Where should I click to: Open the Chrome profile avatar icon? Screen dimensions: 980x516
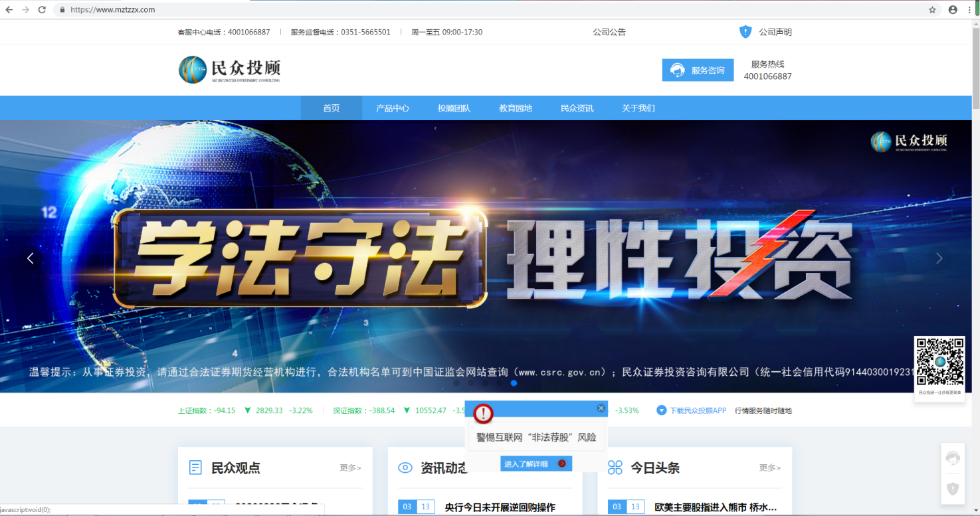click(x=953, y=10)
